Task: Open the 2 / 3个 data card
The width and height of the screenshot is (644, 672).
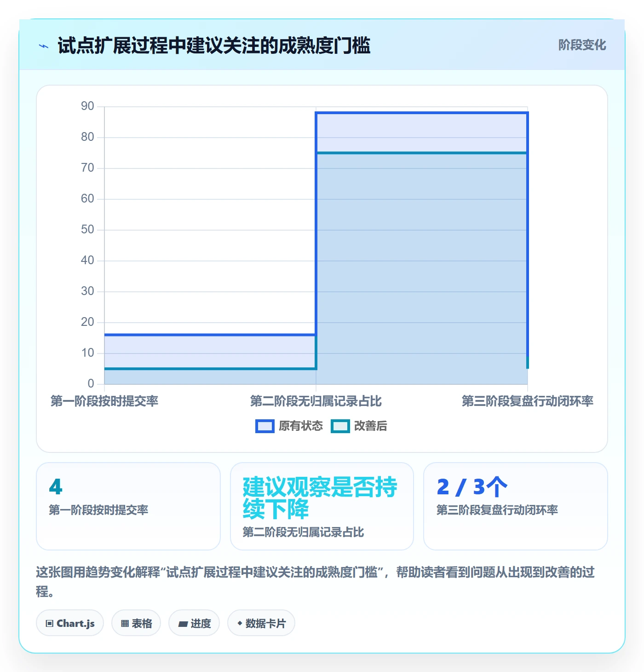Action: coord(516,506)
